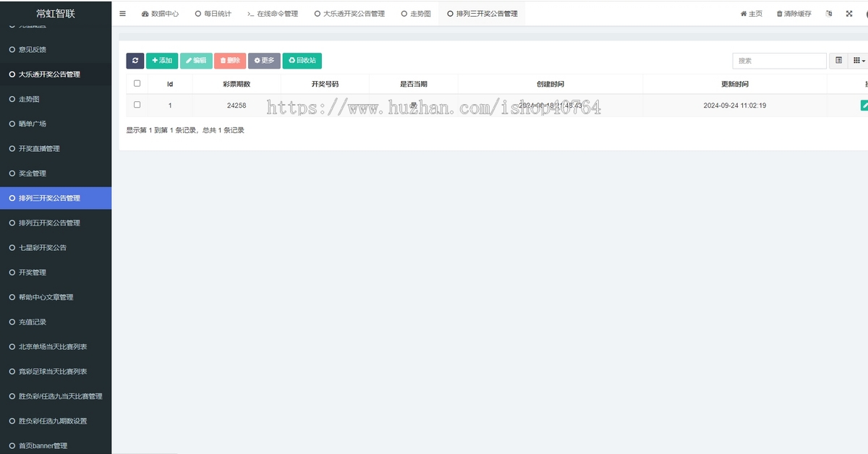The height and width of the screenshot is (454, 868).
Task: Open 七星彩开奖公告 in the sidebar
Action: [x=56, y=247]
